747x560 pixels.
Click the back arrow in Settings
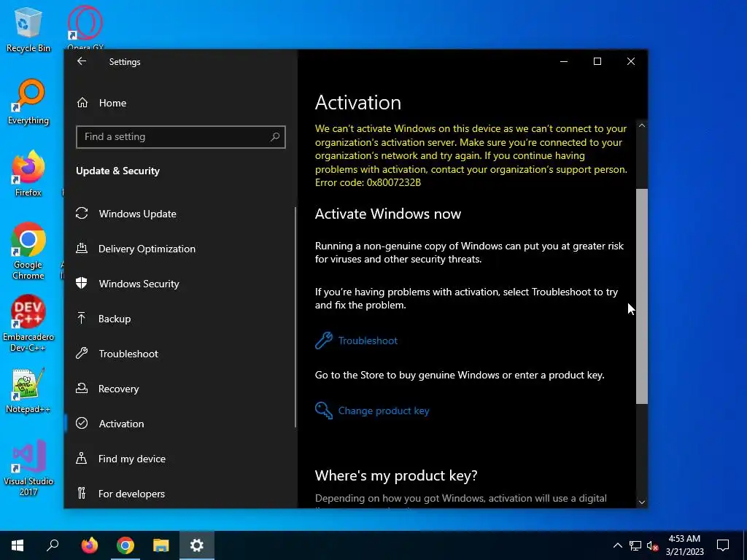pos(82,61)
